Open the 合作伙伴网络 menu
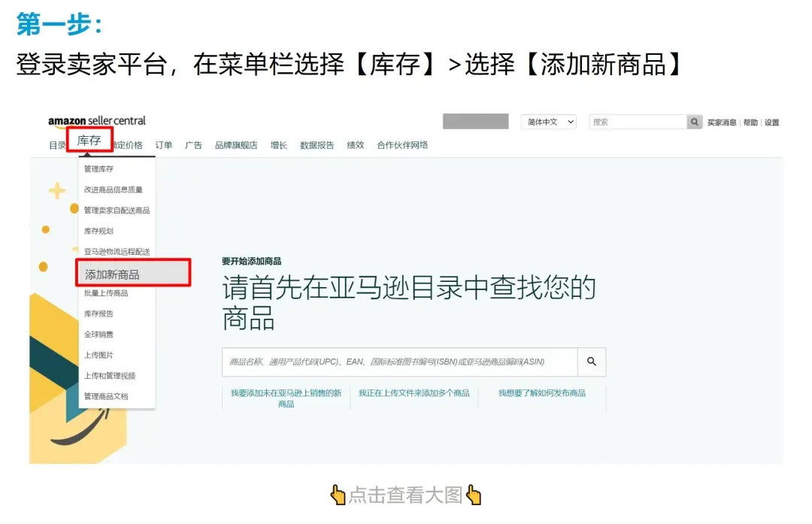 tap(402, 146)
